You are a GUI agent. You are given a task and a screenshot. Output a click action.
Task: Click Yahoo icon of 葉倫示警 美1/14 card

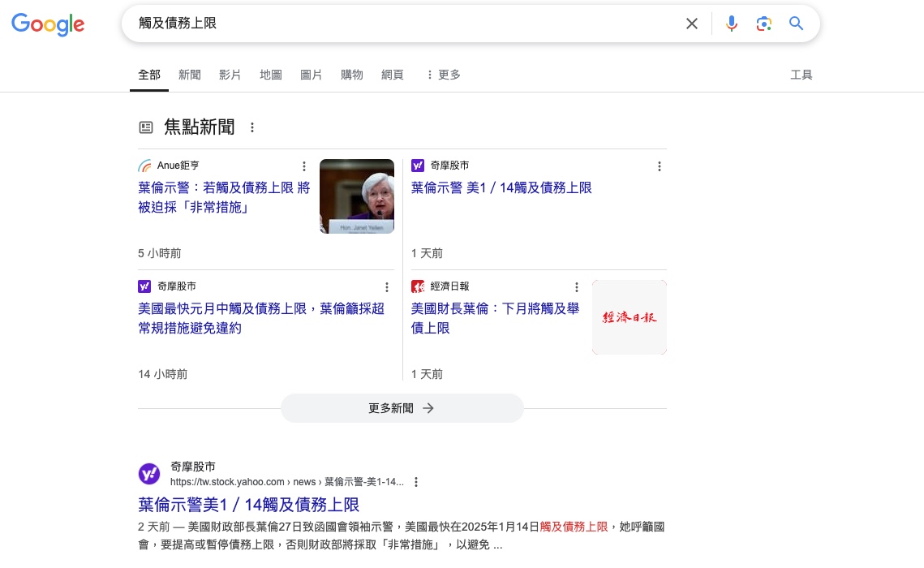pos(418,166)
